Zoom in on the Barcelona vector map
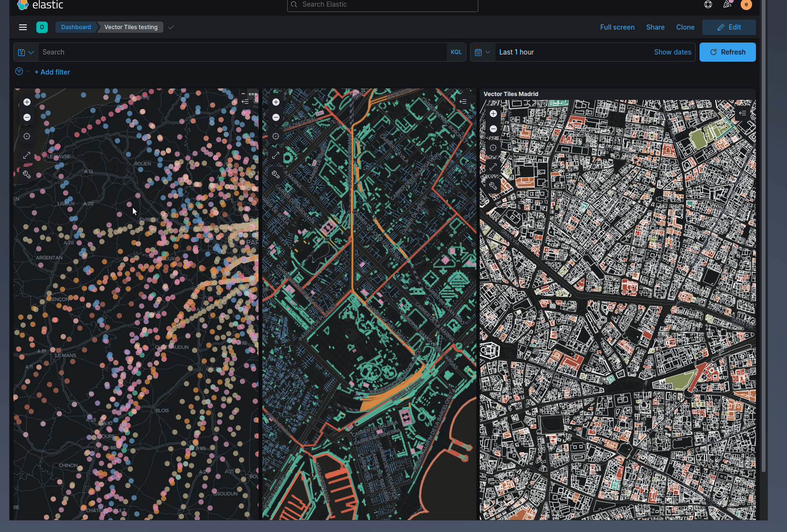 [276, 102]
